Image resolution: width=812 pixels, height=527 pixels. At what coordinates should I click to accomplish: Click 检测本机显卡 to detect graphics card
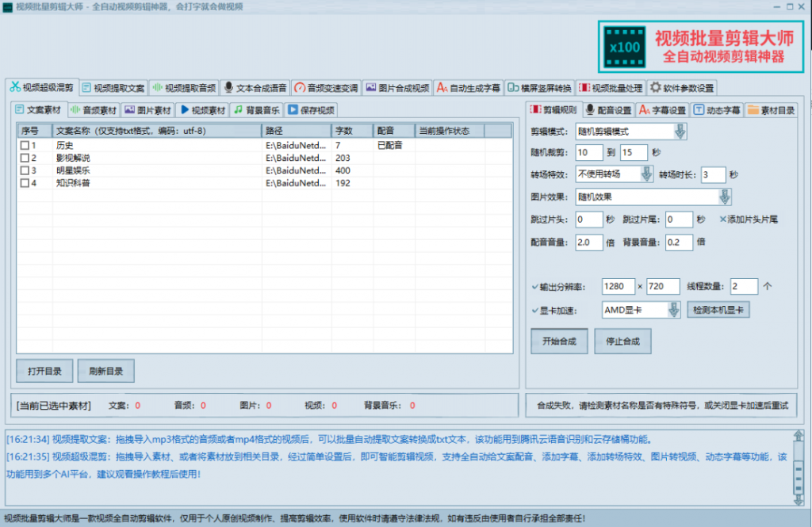718,309
